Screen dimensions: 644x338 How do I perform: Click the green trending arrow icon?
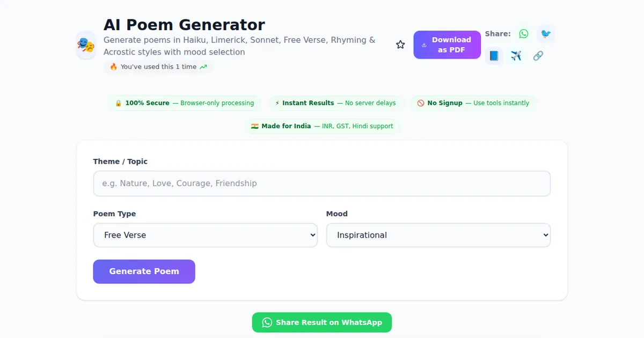(203, 67)
